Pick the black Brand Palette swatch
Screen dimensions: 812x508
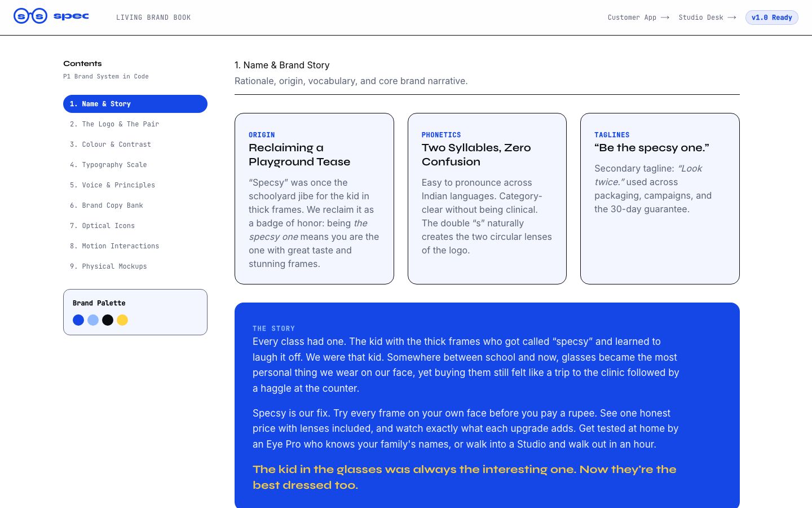[108, 320]
